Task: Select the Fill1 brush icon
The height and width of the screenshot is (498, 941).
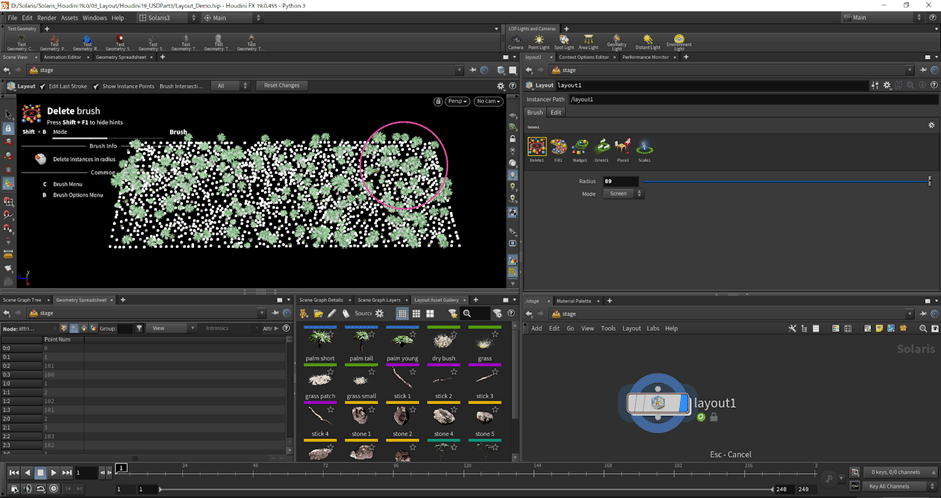Action: pos(558,147)
